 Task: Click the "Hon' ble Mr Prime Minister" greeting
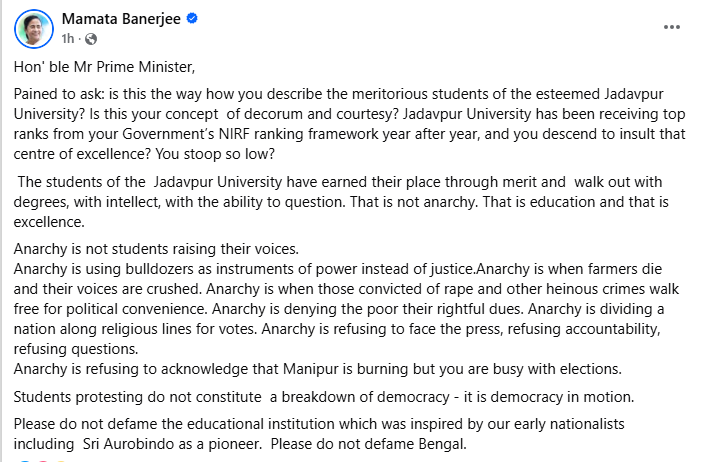click(104, 67)
